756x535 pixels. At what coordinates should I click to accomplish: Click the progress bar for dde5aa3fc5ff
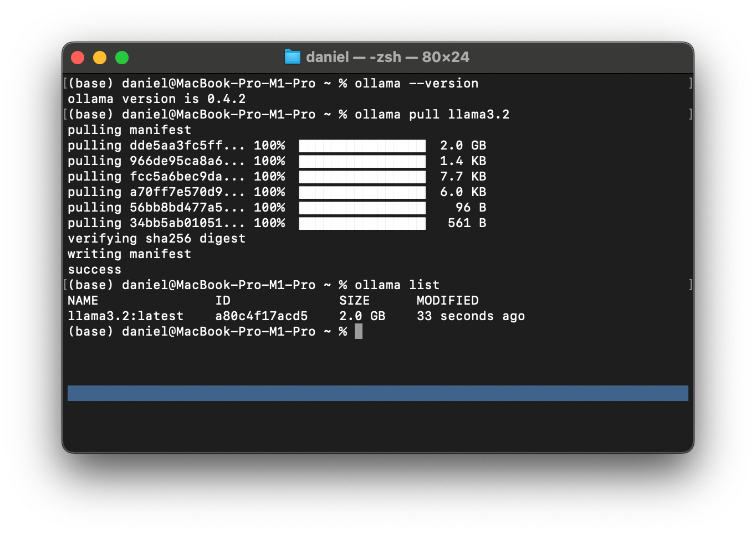point(362,146)
